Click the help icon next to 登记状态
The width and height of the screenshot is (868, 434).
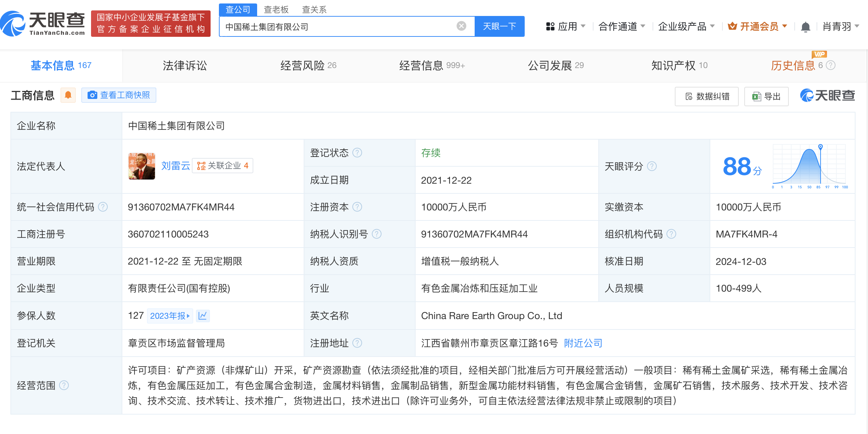pyautogui.click(x=357, y=153)
